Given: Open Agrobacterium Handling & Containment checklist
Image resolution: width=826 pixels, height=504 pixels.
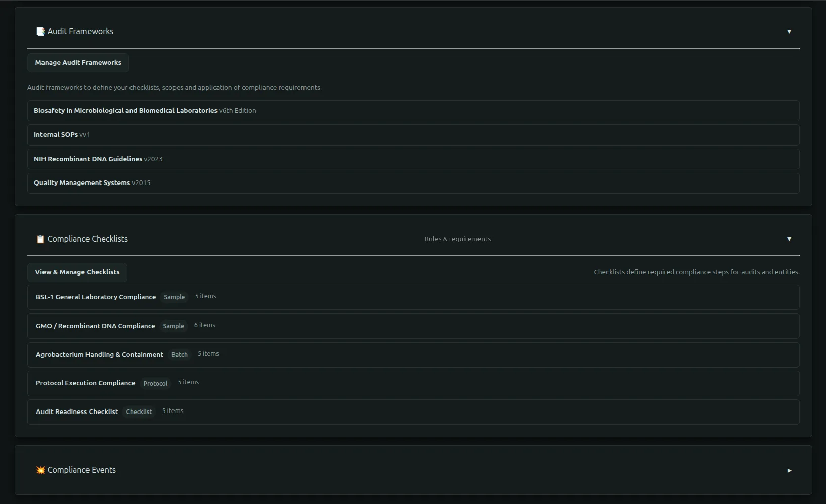Looking at the screenshot, I should (x=413, y=355).
